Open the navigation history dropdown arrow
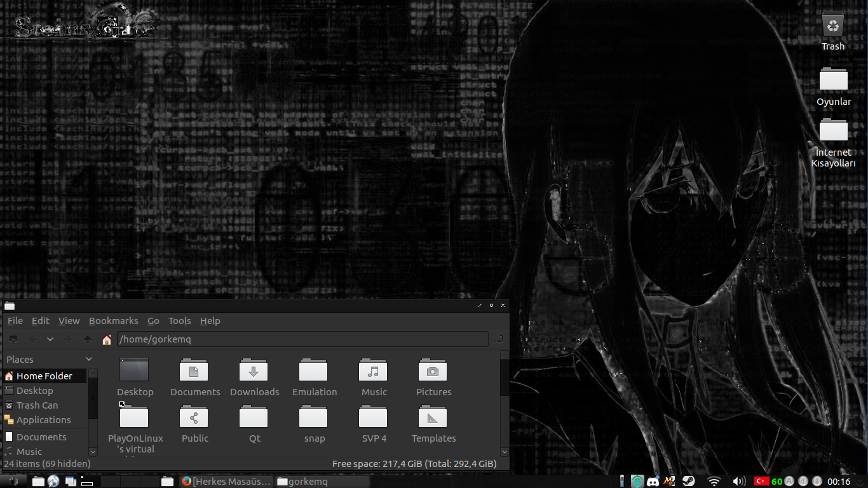This screenshot has width=868, height=488. (x=50, y=339)
